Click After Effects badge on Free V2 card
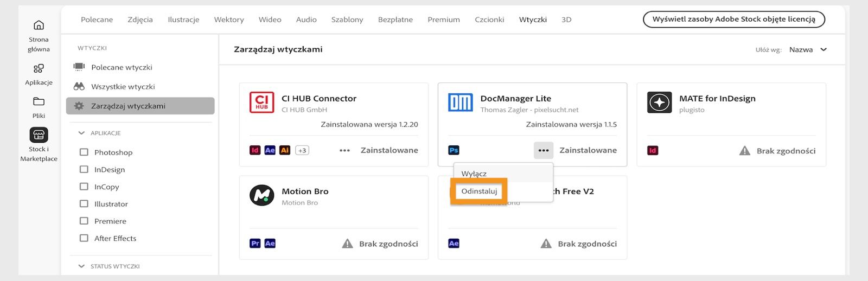 click(x=454, y=244)
